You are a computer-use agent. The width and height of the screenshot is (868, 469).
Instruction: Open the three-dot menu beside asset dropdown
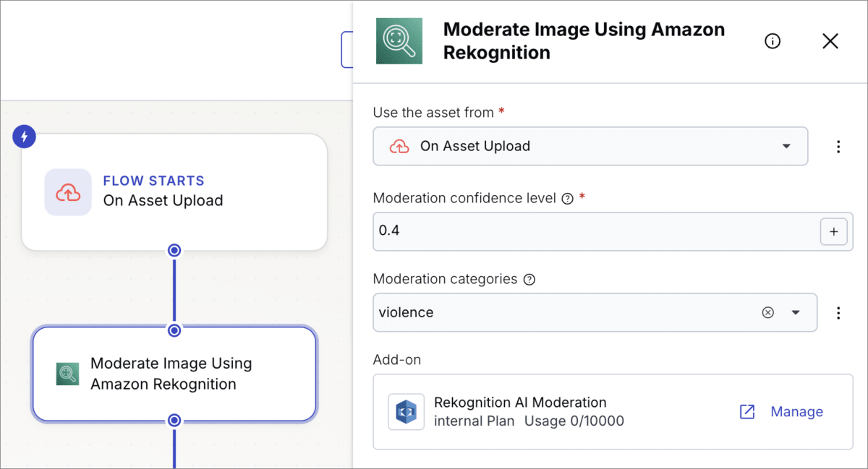click(x=838, y=147)
